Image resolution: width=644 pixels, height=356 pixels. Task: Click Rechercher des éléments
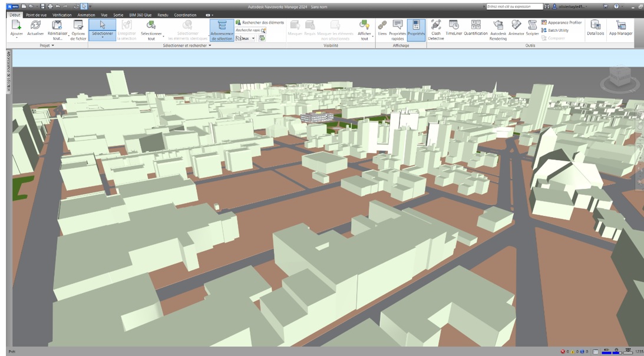pyautogui.click(x=260, y=22)
